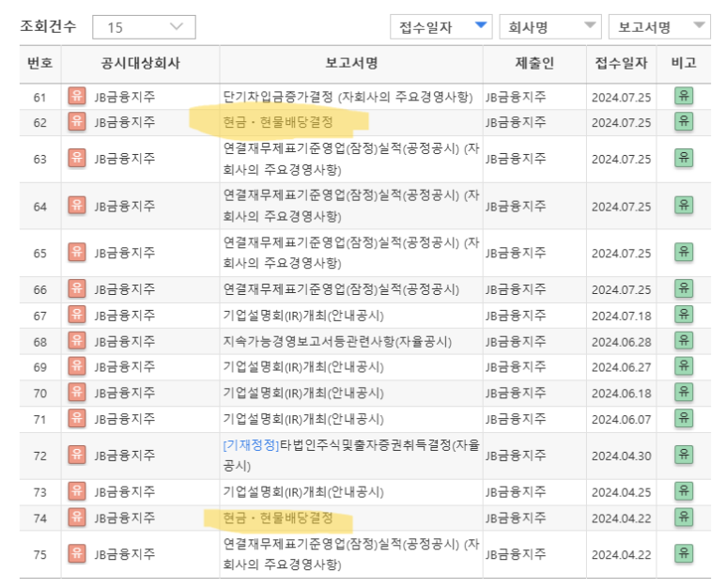The height and width of the screenshot is (588, 726).
Task: Click 접수일자 table column header
Action: click(x=621, y=63)
